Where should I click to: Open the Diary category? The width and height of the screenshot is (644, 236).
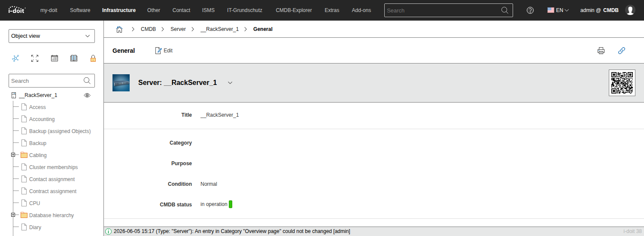point(35,227)
